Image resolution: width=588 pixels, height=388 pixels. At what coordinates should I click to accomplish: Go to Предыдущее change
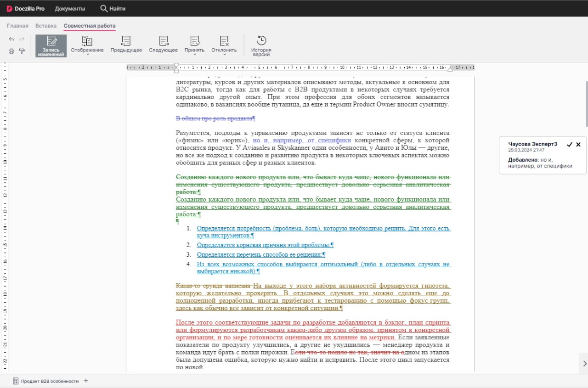click(x=126, y=45)
